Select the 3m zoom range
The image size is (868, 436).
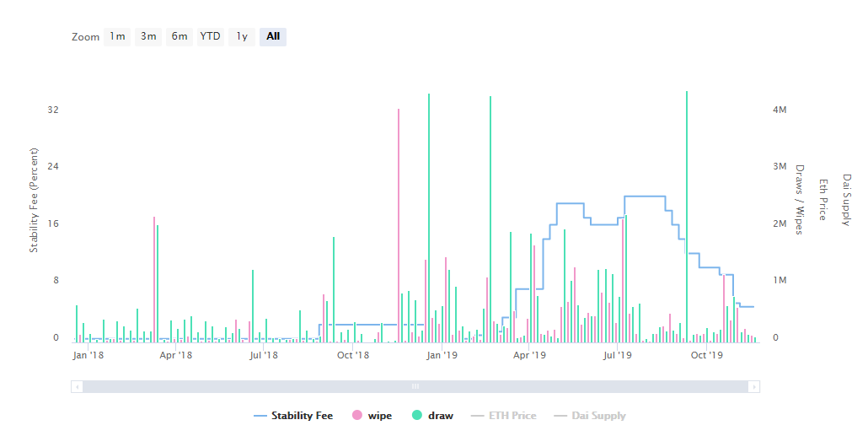pos(148,36)
